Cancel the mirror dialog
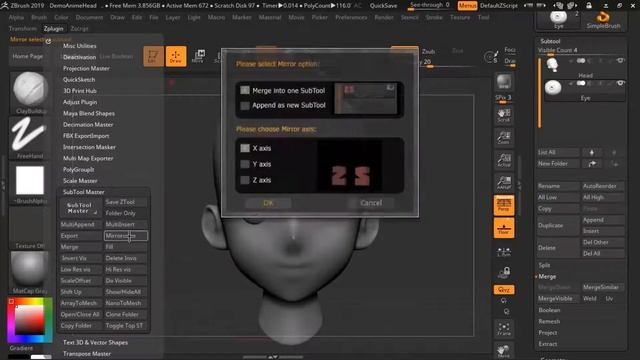 pyautogui.click(x=371, y=203)
